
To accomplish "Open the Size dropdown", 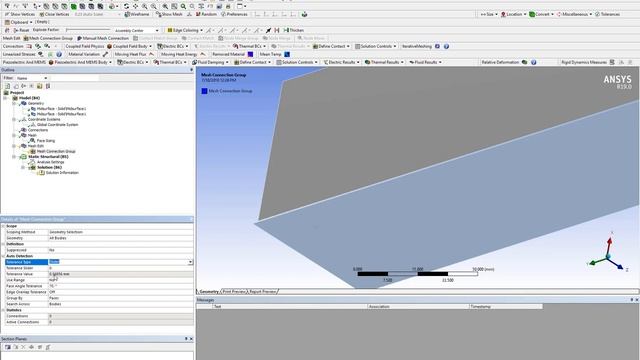I will [x=489, y=14].
